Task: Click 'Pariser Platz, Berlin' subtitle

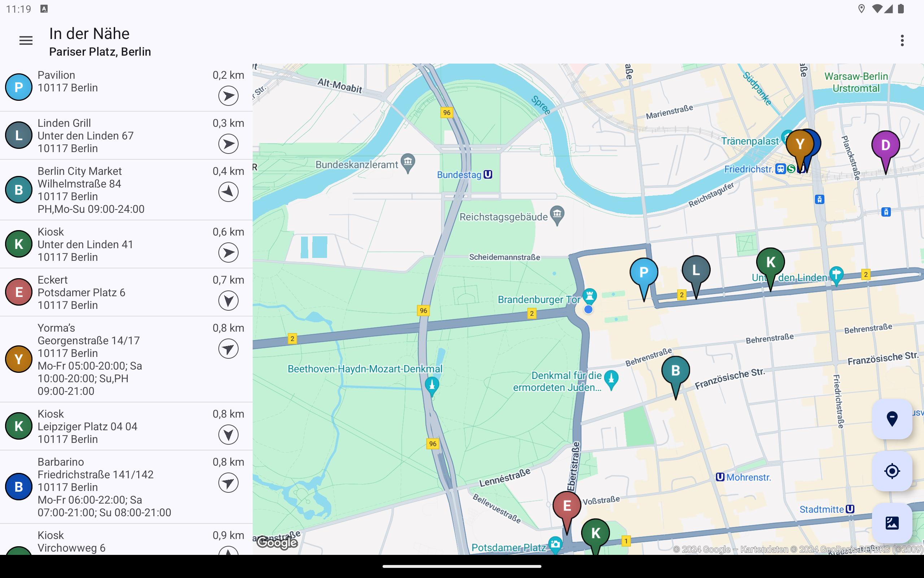Action: point(100,52)
